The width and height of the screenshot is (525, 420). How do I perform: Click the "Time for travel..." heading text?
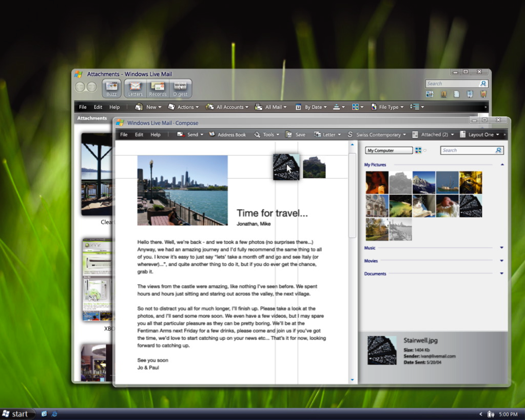click(x=272, y=213)
